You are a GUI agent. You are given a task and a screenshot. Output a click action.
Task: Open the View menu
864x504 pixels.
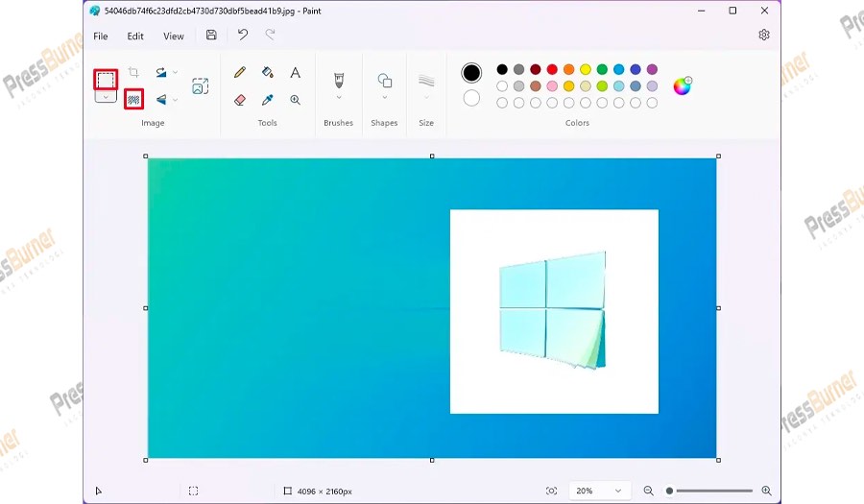[174, 36]
